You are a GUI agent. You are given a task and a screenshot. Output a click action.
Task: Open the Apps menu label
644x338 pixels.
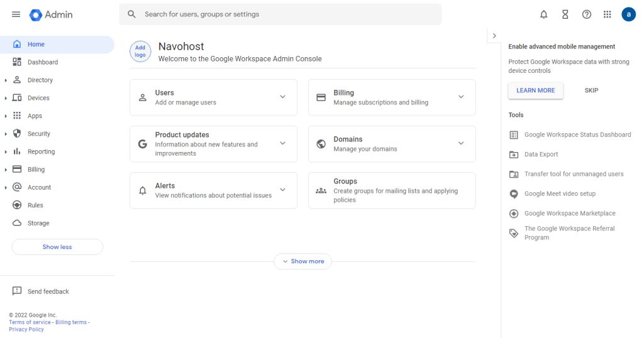pos(35,116)
